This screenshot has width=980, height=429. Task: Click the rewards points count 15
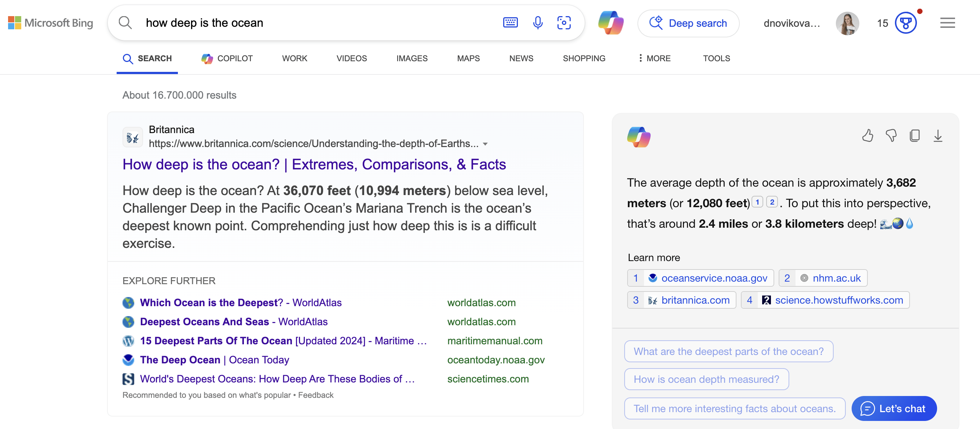(x=882, y=23)
